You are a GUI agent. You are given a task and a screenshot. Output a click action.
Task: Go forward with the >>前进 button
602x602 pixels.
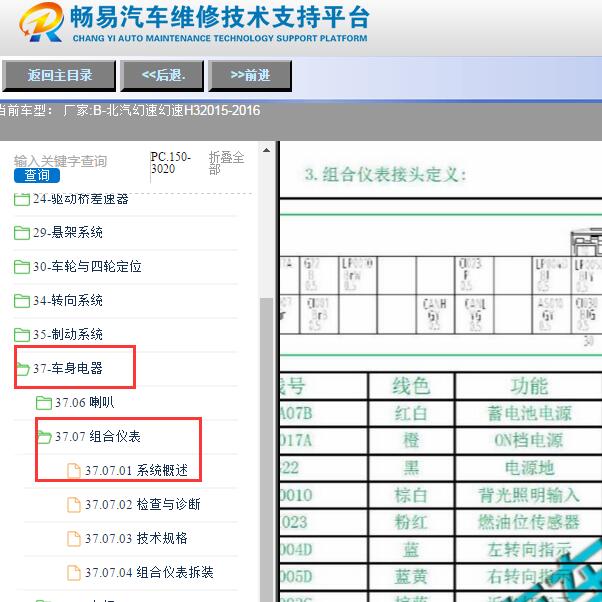(250, 75)
